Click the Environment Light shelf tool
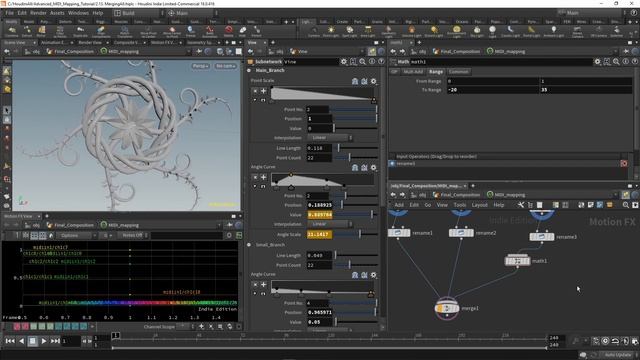Image resolution: width=640 pixels, height=360 pixels. pyautogui.click(x=456, y=32)
